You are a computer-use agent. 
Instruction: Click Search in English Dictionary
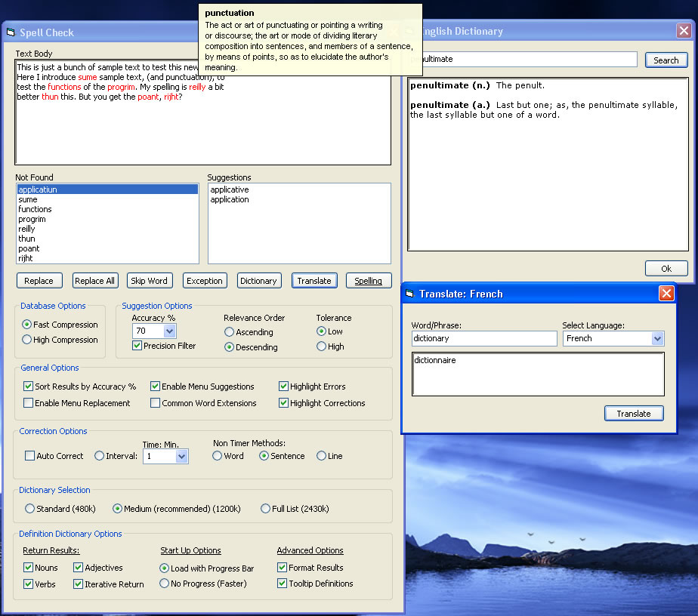666,60
